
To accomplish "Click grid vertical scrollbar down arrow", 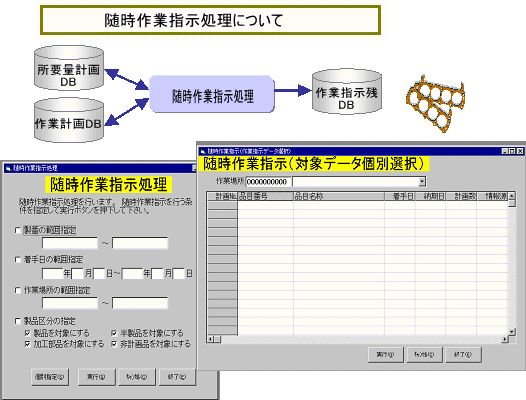I will click(512, 332).
